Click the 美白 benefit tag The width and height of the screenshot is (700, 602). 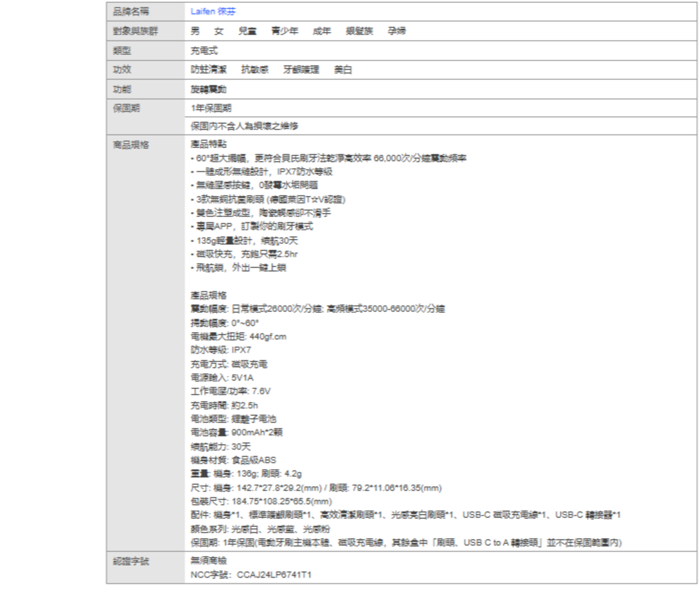[x=343, y=70]
